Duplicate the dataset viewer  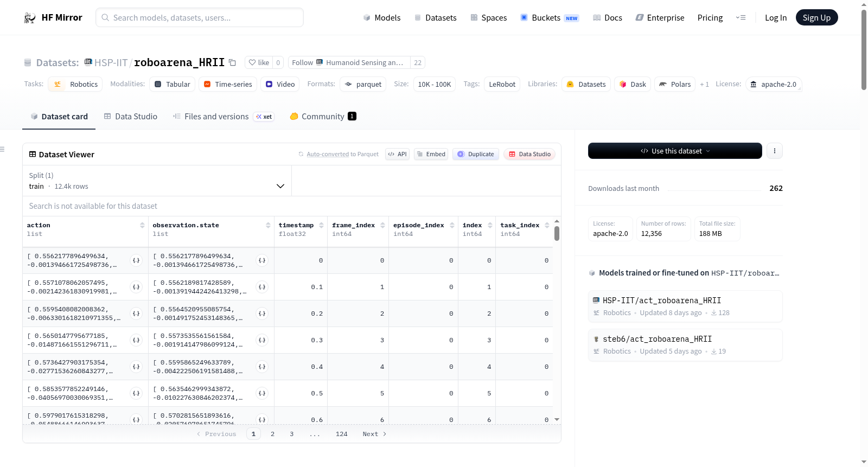pos(476,154)
